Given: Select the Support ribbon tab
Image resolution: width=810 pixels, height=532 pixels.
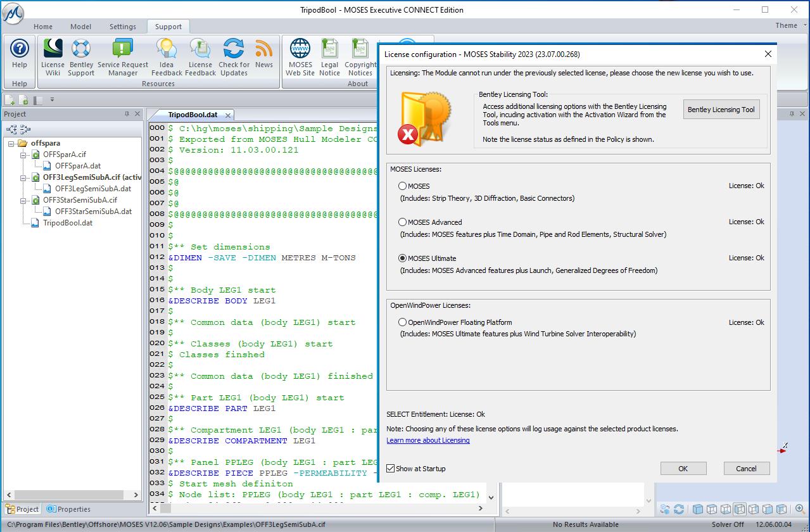Looking at the screenshot, I should click(x=168, y=27).
